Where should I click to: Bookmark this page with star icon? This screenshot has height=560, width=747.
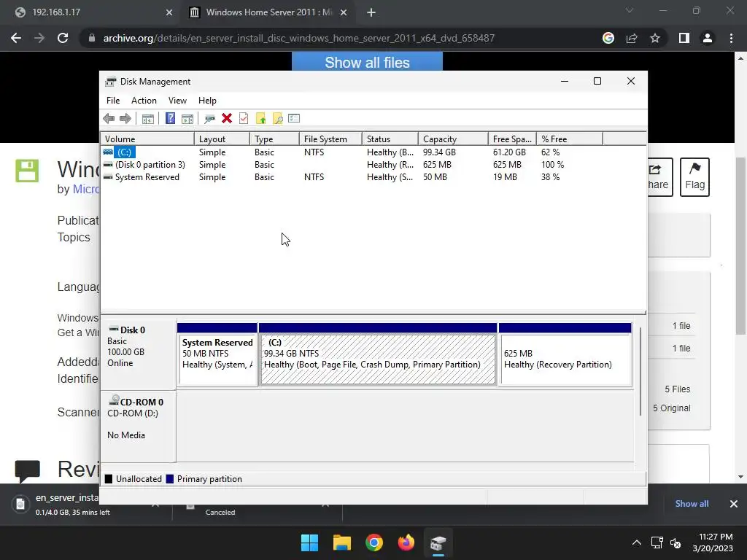655,38
